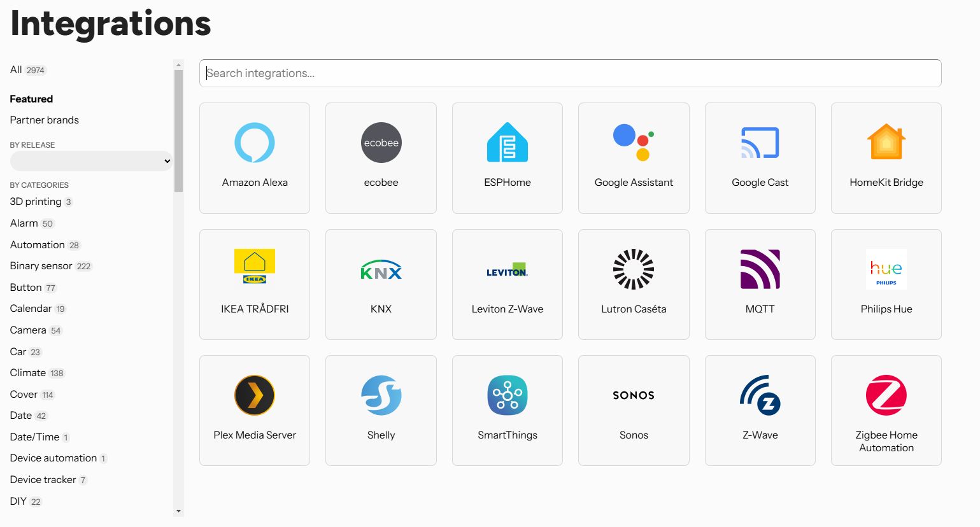Filter by Device tracker category
Viewport: 980px width, 527px height.
pos(48,480)
